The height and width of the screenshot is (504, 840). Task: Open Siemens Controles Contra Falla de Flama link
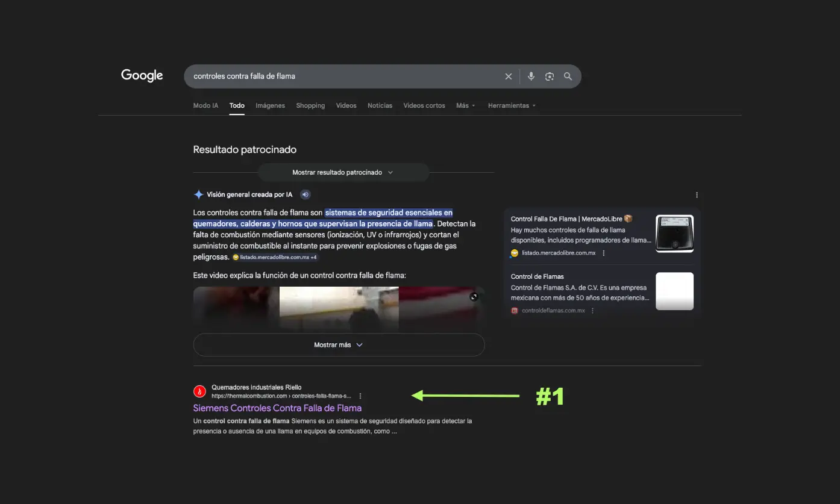277,408
